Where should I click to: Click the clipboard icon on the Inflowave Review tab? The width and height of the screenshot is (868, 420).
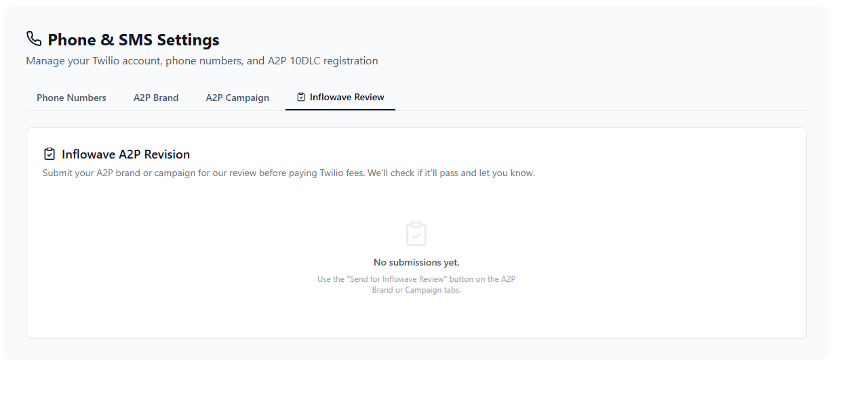click(x=300, y=96)
